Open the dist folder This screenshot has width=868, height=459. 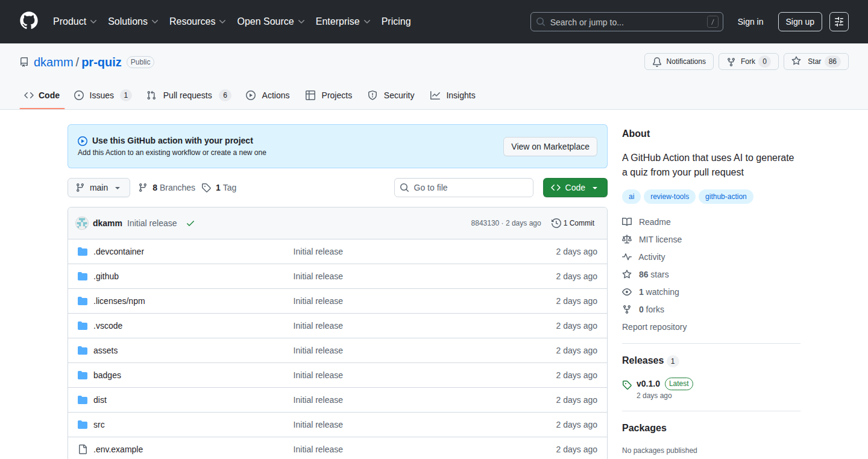100,400
